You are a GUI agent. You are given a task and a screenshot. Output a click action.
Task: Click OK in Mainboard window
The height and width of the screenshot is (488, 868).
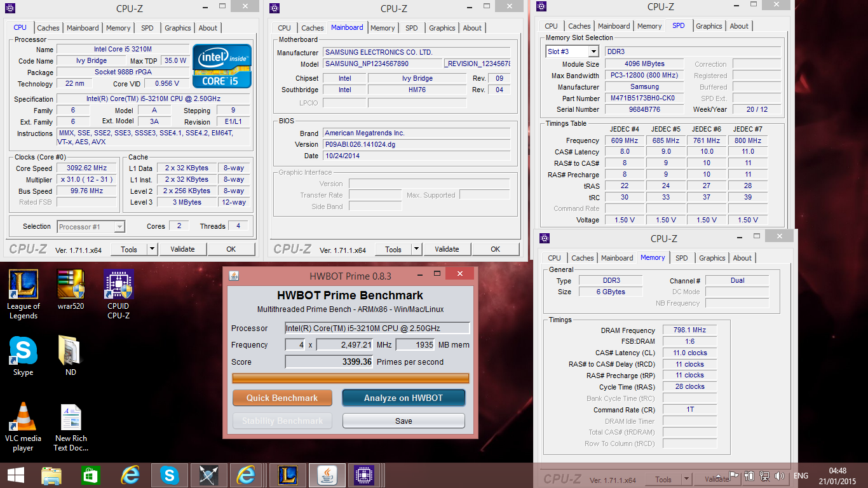tap(495, 249)
